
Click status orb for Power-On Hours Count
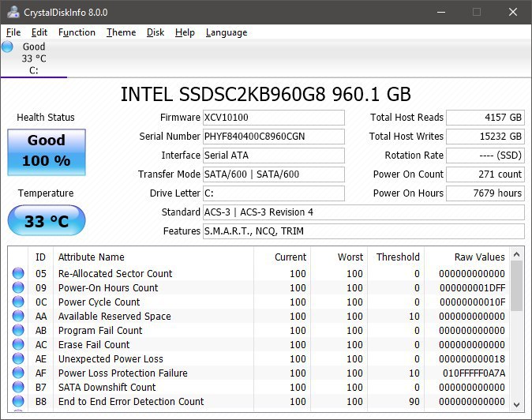point(18,287)
